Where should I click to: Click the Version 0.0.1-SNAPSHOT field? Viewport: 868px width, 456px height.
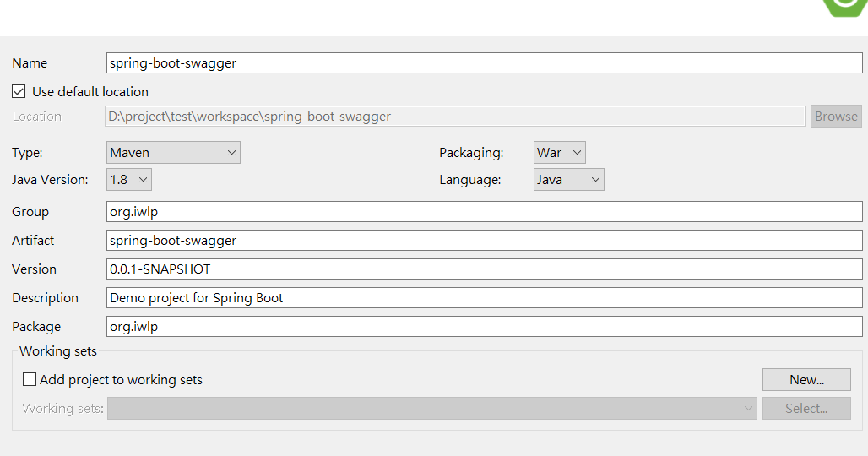(485, 269)
